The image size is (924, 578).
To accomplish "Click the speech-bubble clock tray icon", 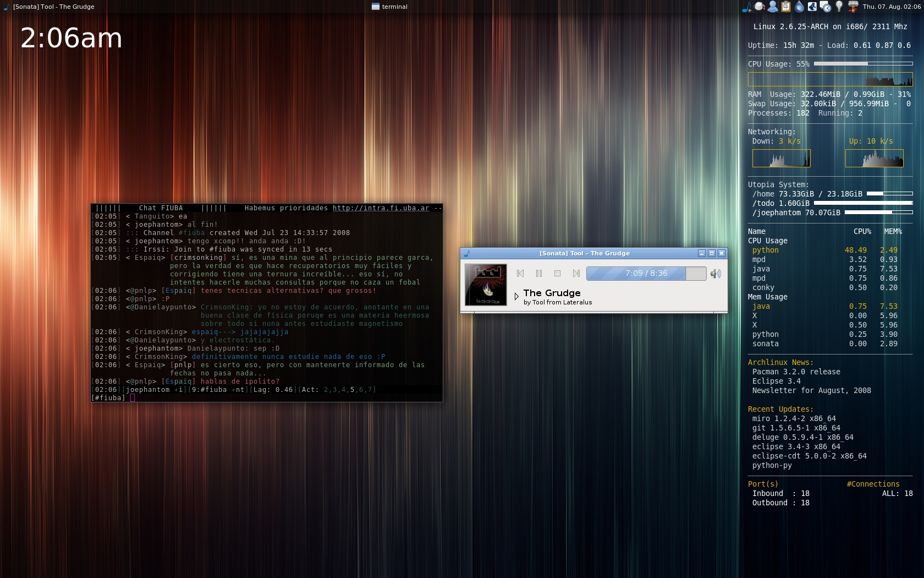I will (x=825, y=7).
